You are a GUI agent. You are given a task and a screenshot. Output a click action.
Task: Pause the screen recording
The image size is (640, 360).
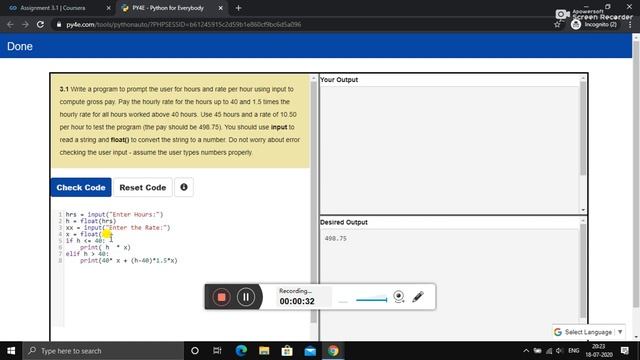[246, 297]
